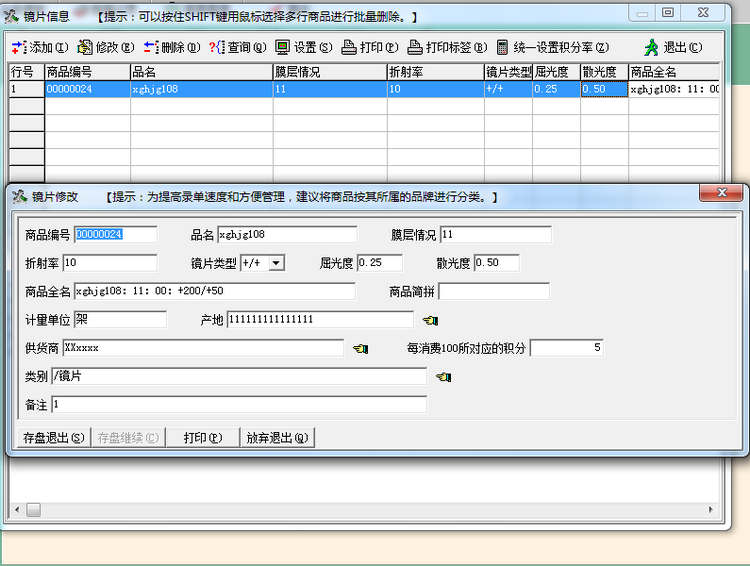Click the 修改 (Modify) toolbar icon
The image size is (750, 566).
point(85,47)
